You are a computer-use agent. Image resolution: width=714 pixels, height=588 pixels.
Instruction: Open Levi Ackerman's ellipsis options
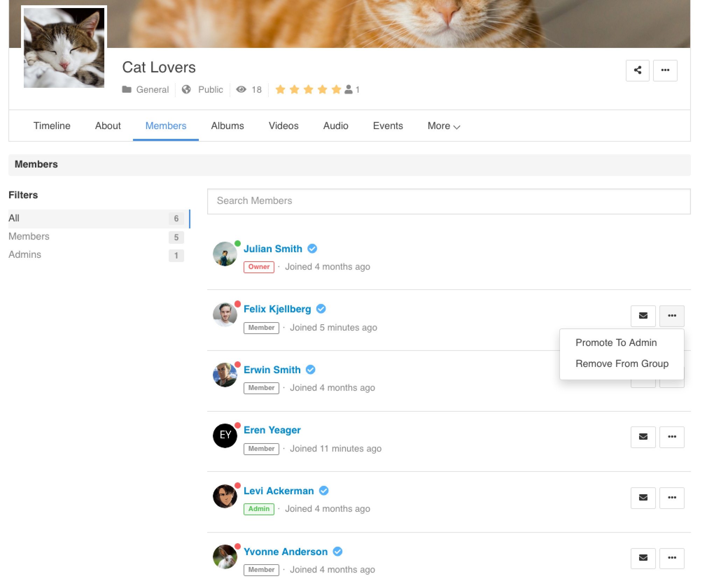point(672,498)
